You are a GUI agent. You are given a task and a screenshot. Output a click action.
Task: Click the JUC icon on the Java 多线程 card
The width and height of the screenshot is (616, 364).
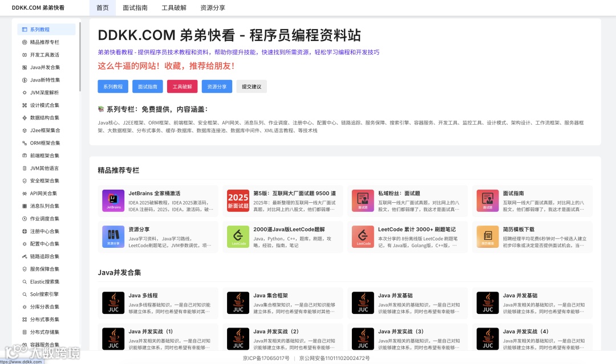[114, 303]
